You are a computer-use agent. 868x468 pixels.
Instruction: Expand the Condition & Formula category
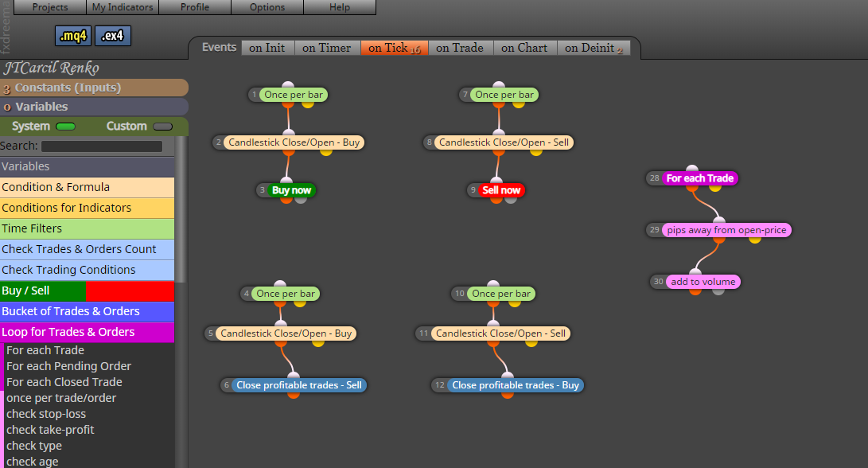point(87,187)
